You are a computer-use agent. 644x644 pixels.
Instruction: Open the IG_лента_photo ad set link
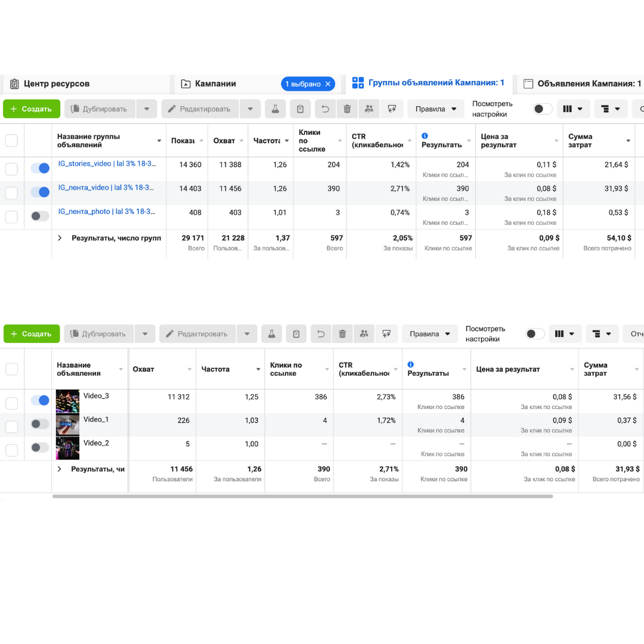pyautogui.click(x=107, y=212)
